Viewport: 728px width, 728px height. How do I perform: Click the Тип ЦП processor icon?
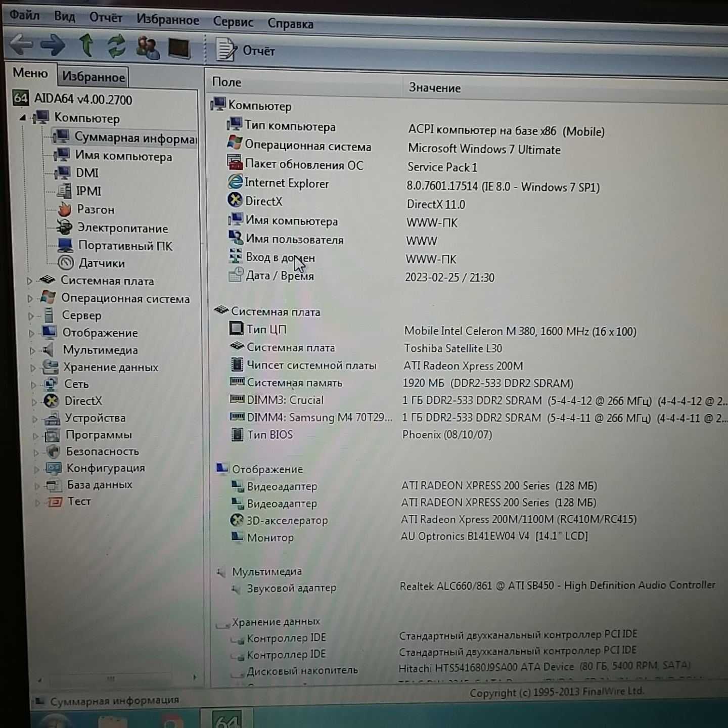pyautogui.click(x=236, y=328)
